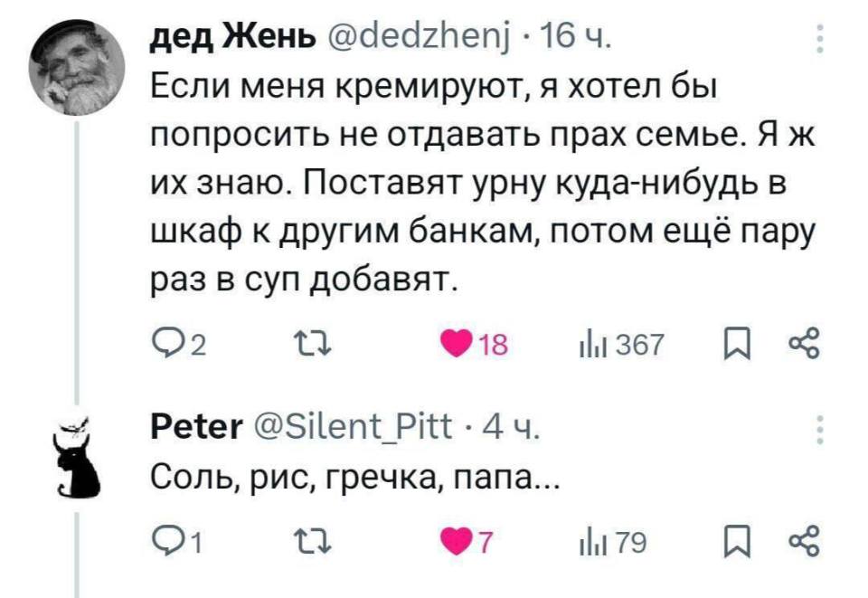Open Peter's black cat avatar
This screenshot has width=868, height=598.
coord(77,457)
